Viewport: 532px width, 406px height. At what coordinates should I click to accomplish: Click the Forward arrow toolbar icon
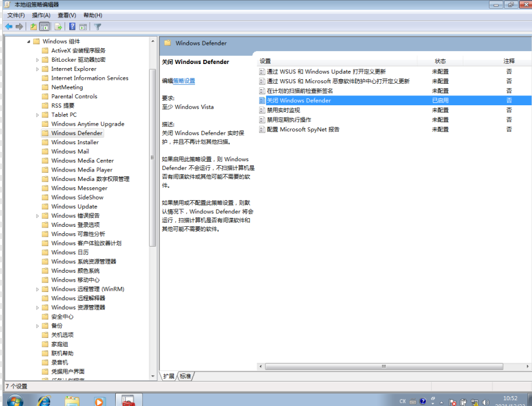point(19,26)
